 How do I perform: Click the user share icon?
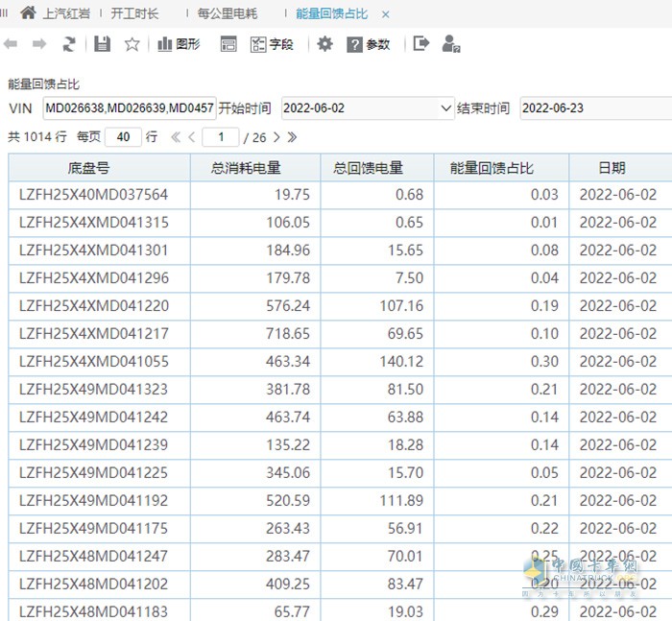450,44
